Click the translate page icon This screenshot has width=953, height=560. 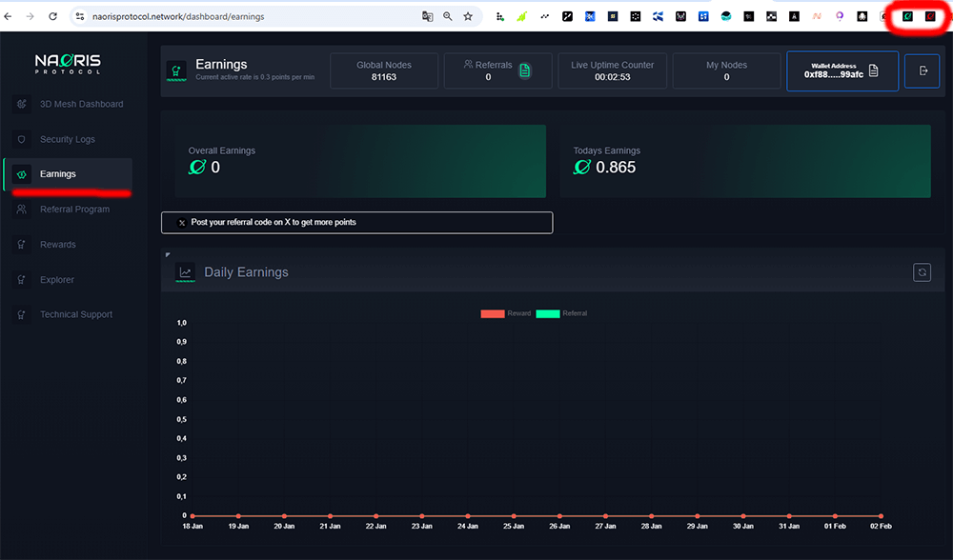click(427, 16)
